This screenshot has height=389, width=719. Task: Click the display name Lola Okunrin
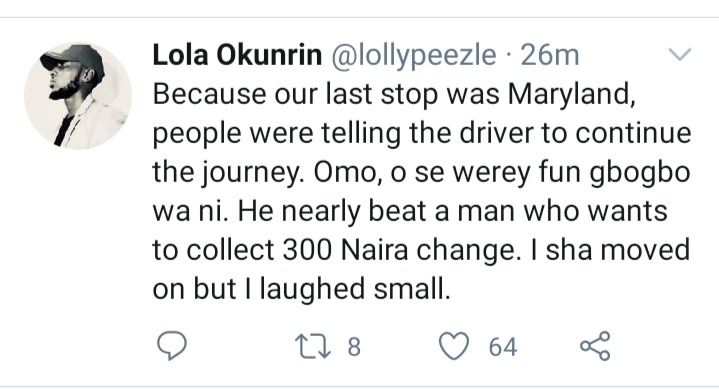point(237,55)
